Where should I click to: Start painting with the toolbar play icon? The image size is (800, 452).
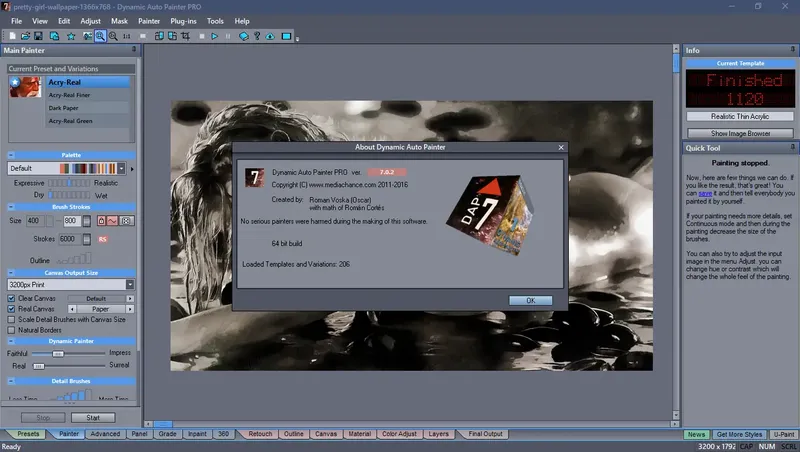point(215,36)
